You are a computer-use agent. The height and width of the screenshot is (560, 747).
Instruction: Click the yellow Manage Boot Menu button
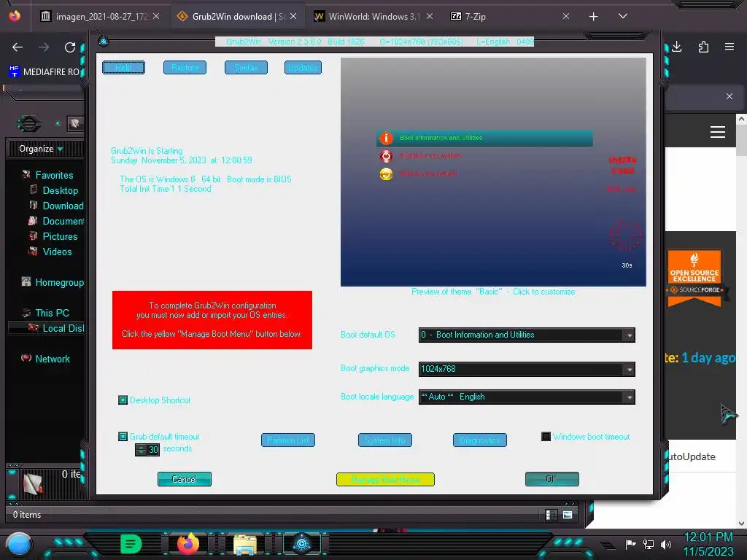pyautogui.click(x=385, y=480)
